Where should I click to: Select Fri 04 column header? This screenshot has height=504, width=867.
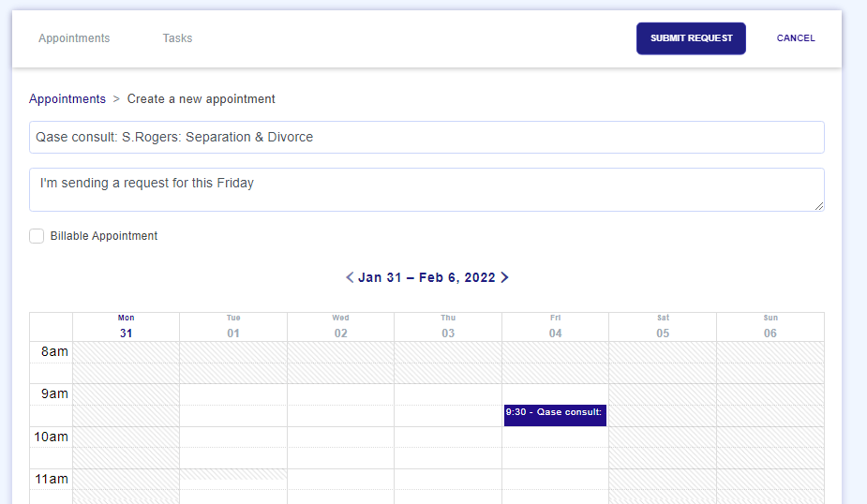555,327
